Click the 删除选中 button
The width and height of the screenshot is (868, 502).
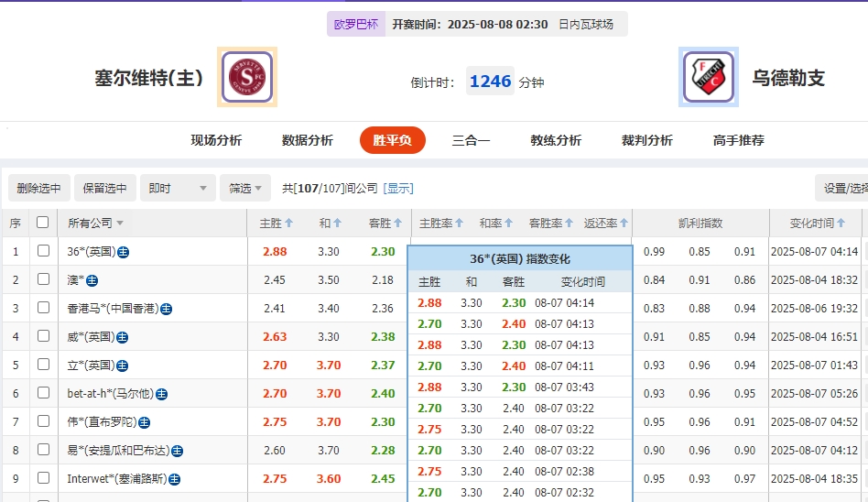[38, 188]
